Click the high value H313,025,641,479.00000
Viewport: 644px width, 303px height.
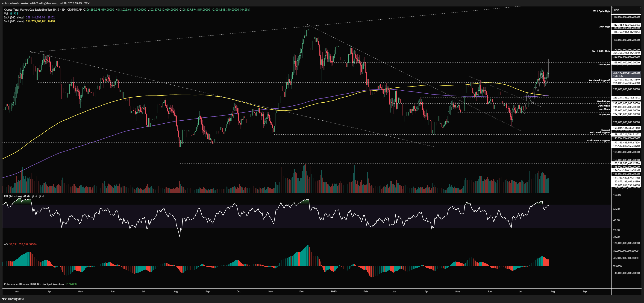(x=131, y=9)
